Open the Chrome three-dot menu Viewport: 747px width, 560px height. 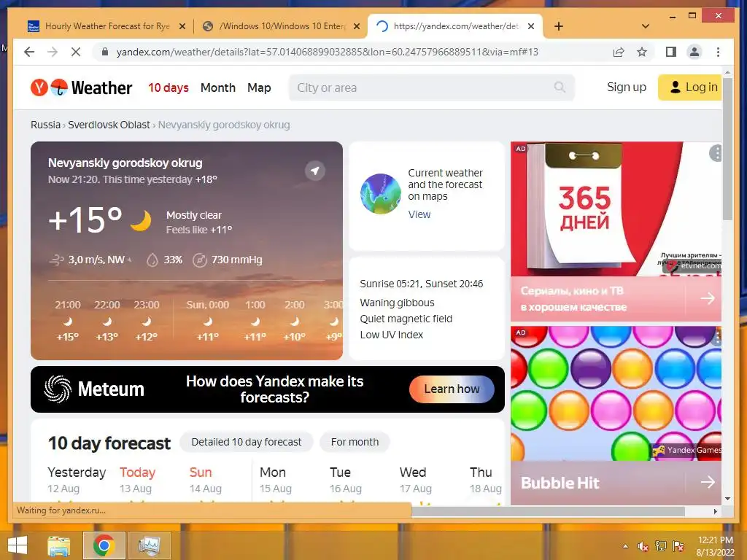point(718,52)
